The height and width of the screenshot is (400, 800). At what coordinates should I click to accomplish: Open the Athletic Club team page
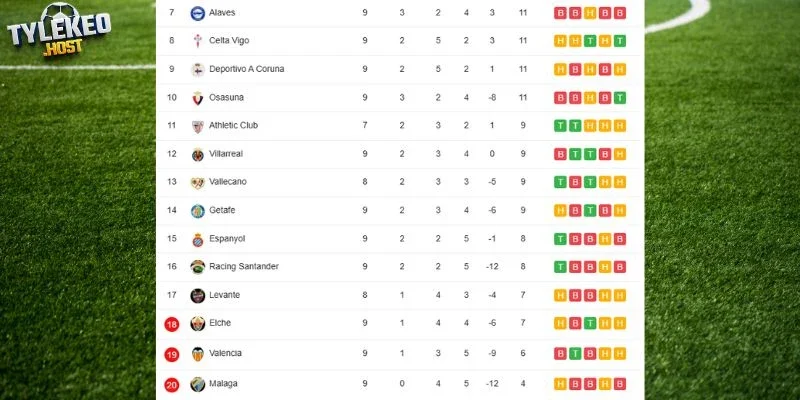[233, 126]
